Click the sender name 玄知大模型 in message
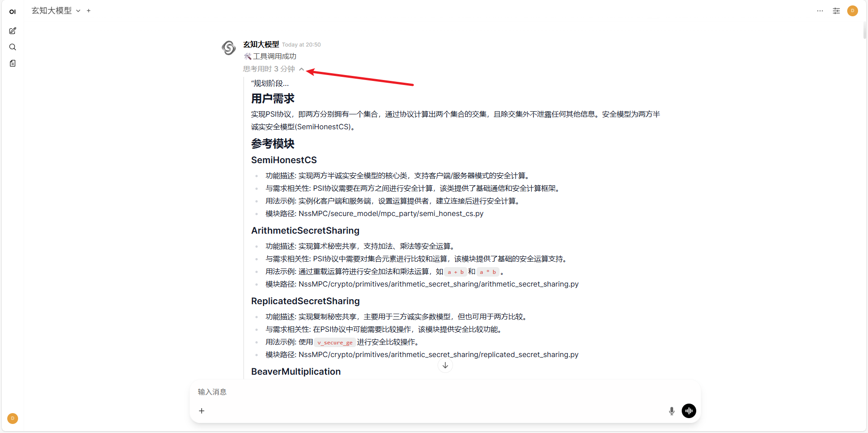This screenshot has height=433, width=868. click(x=261, y=44)
